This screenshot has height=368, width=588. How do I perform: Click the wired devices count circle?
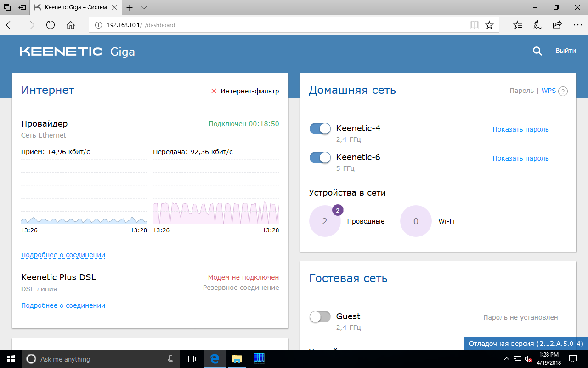click(325, 221)
